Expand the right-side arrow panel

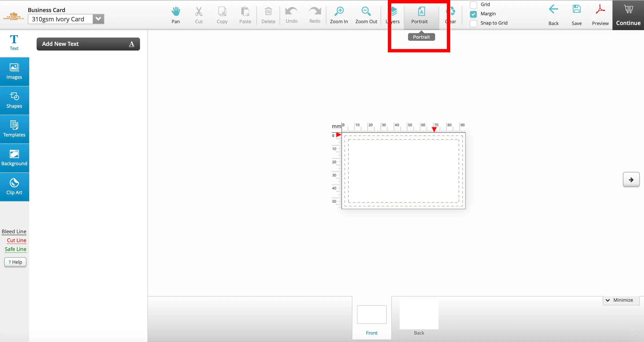(x=631, y=180)
